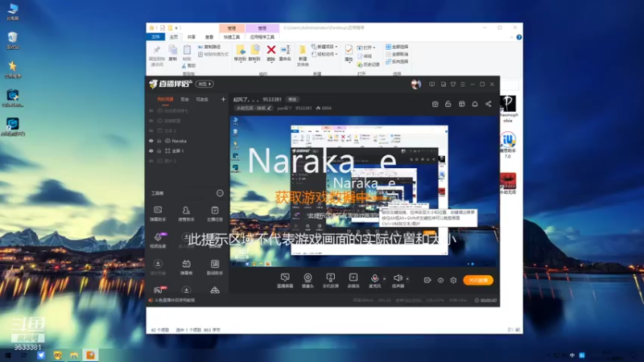The image size is (644, 362).
Task: Toggle visibility of the Naraka source
Action: (x=151, y=141)
